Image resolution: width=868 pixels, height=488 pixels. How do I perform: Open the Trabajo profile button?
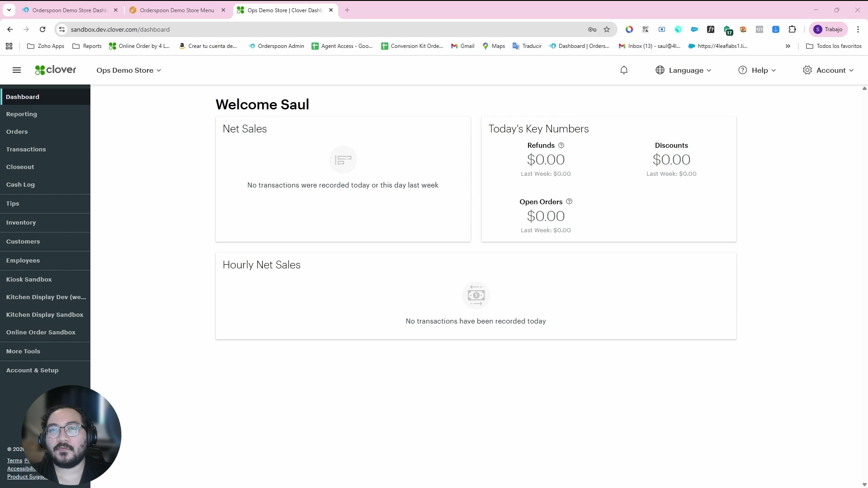[828, 29]
